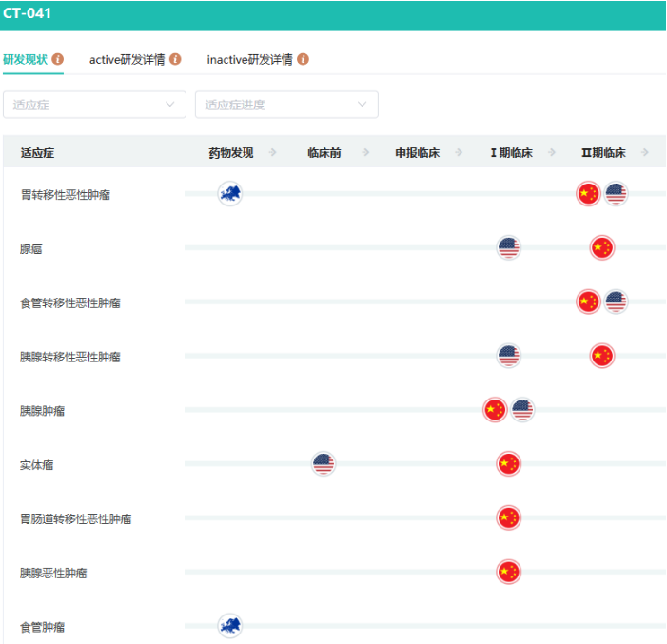
Task: Click the US flag in 胰腺肿瘤 row
Action: pos(522,410)
